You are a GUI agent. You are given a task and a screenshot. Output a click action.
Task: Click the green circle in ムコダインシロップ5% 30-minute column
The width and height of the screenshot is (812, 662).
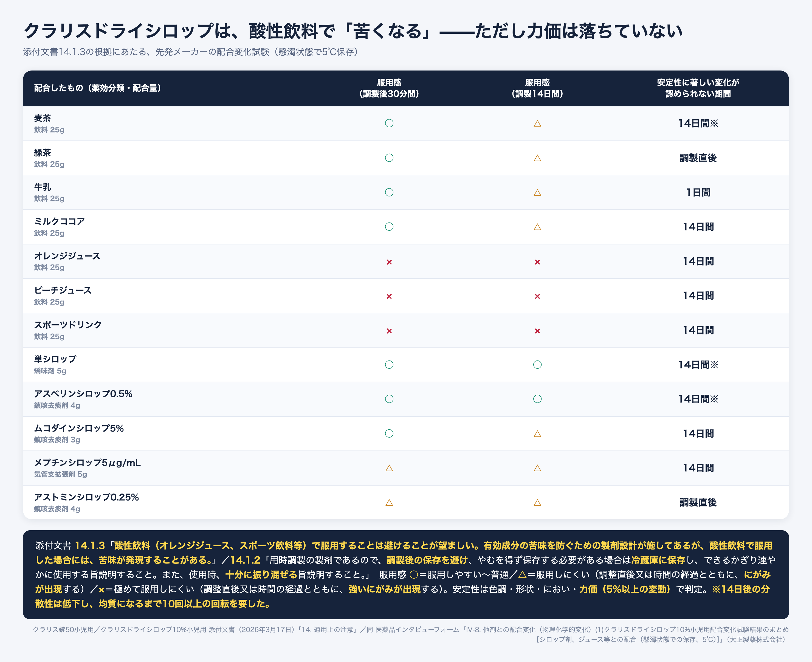[389, 433]
